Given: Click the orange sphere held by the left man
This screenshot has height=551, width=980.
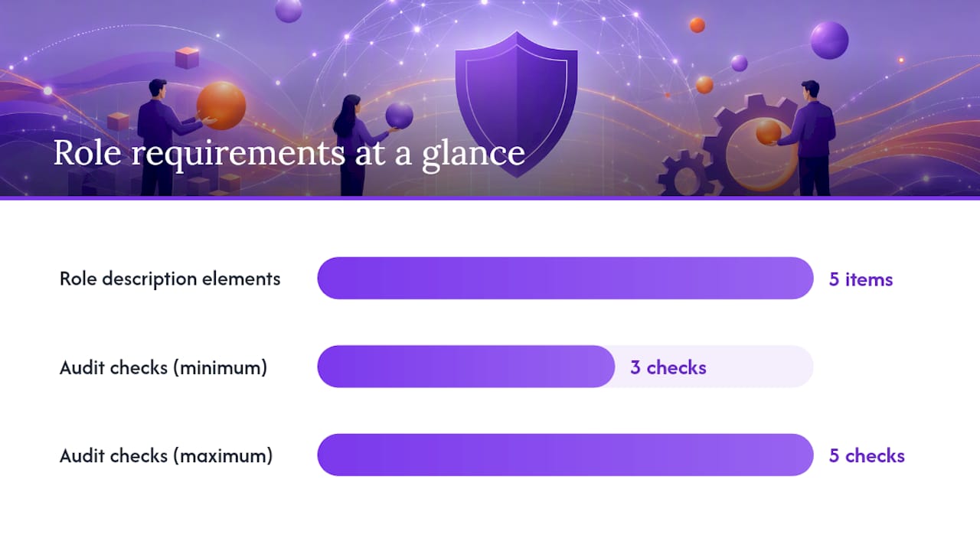Looking at the screenshot, I should click(x=221, y=106).
